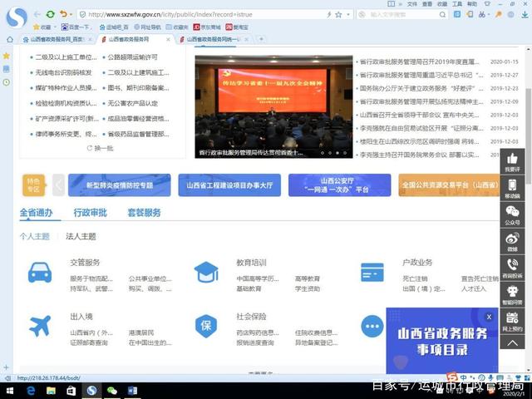This screenshot has height=399, width=532.
Task: Click the 教育培训 graduation cap icon
Action: pyautogui.click(x=205, y=272)
